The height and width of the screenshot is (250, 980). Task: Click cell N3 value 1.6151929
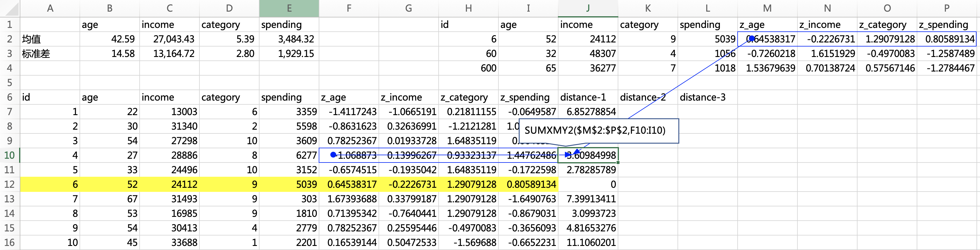[x=827, y=53]
